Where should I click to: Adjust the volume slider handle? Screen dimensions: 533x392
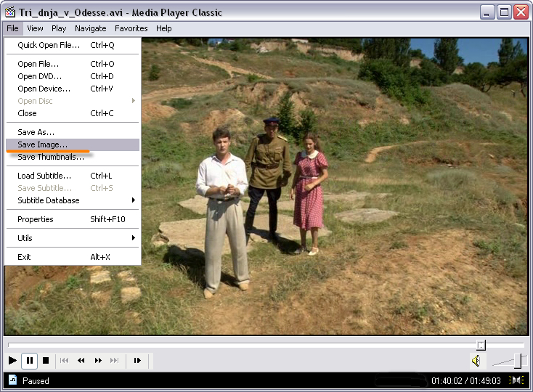coord(518,361)
